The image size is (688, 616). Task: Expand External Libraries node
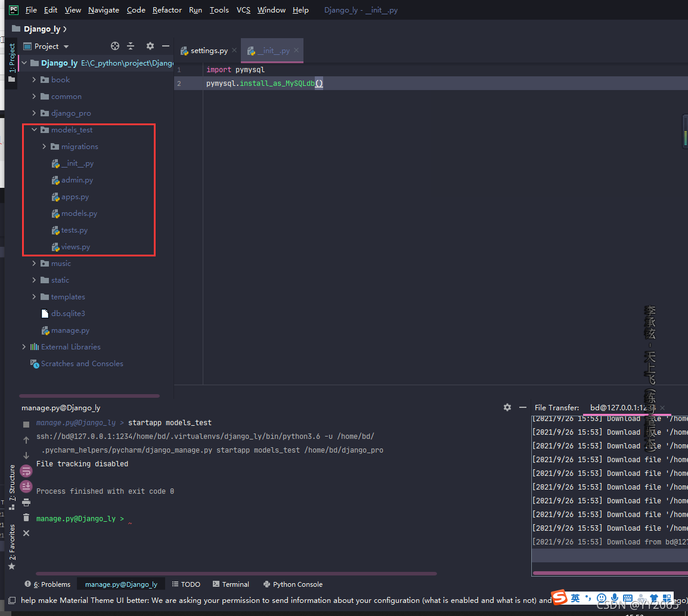(x=24, y=346)
